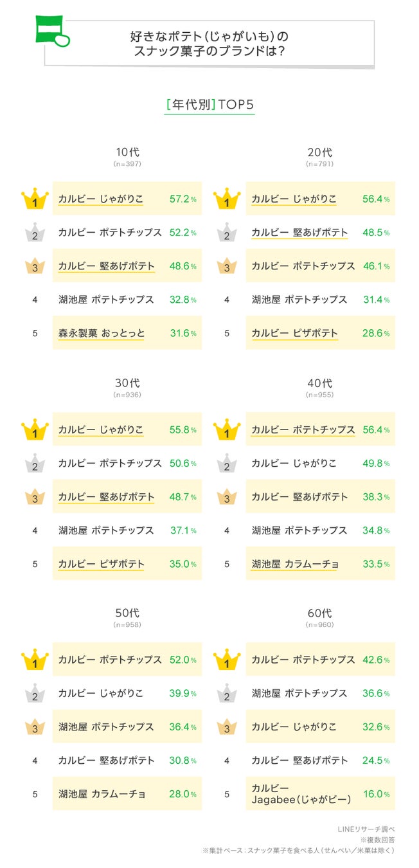Click the 57.2% value for 10代
The width and height of the screenshot is (419, 868).
pyautogui.click(x=183, y=199)
